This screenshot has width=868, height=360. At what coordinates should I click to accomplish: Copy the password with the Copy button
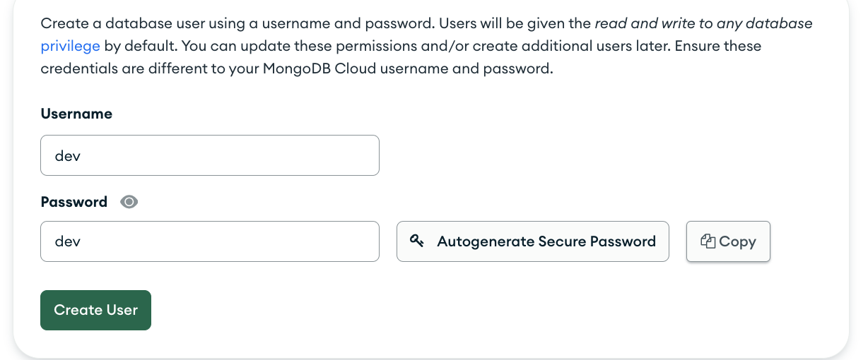pyautogui.click(x=728, y=241)
